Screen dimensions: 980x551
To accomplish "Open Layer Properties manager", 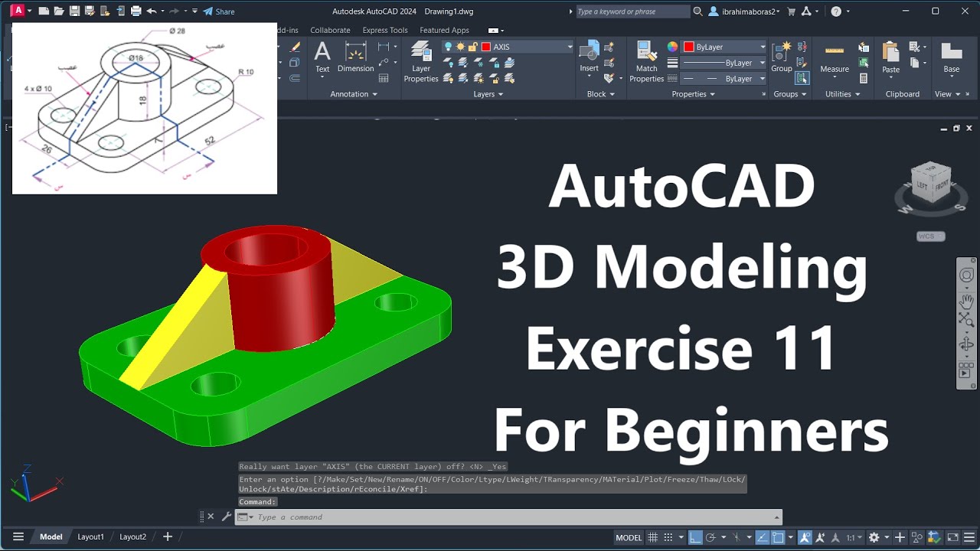I will [x=421, y=62].
